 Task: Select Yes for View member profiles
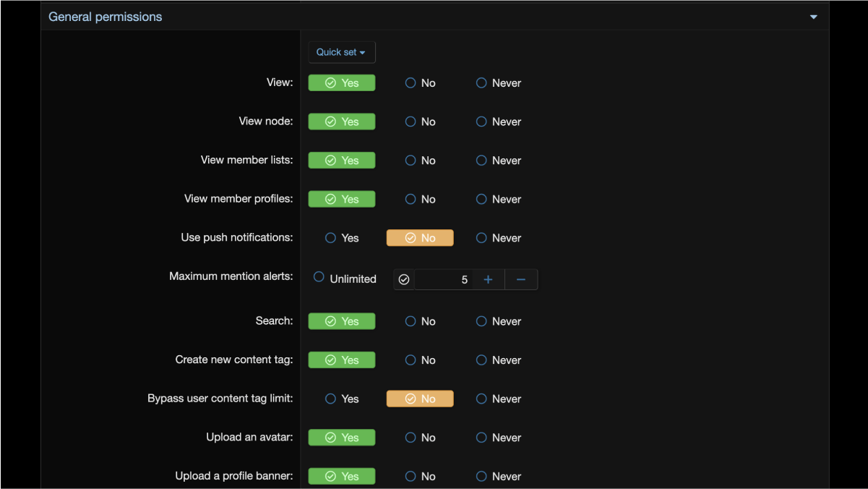coord(342,199)
